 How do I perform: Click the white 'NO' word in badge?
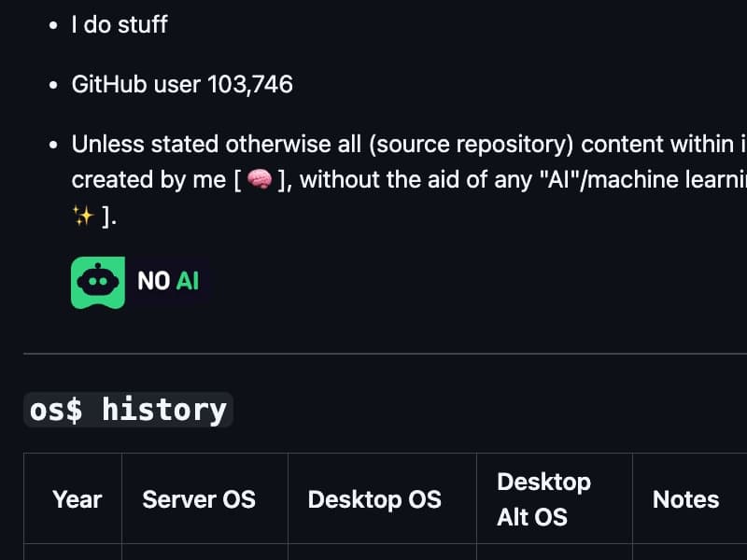click(153, 281)
